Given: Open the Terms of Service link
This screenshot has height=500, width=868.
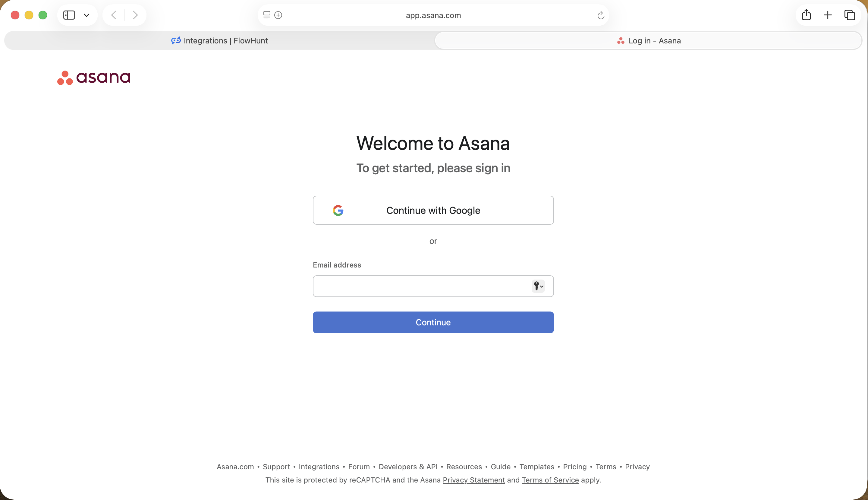Looking at the screenshot, I should coord(550,480).
